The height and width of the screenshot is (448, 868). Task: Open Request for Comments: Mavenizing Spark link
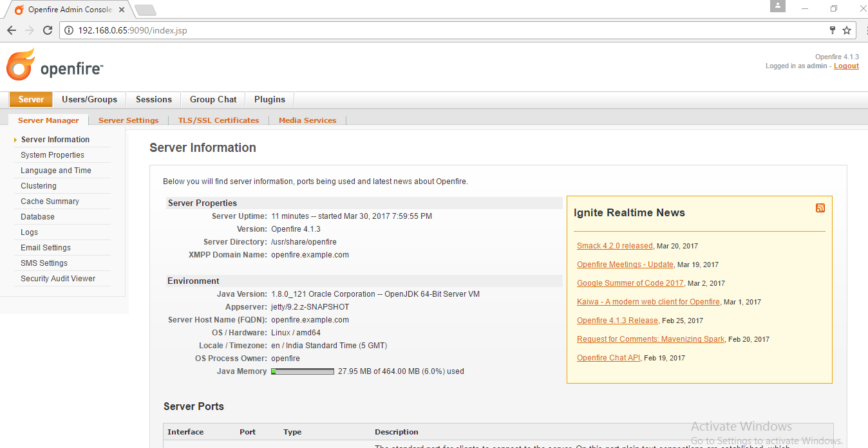pos(651,339)
